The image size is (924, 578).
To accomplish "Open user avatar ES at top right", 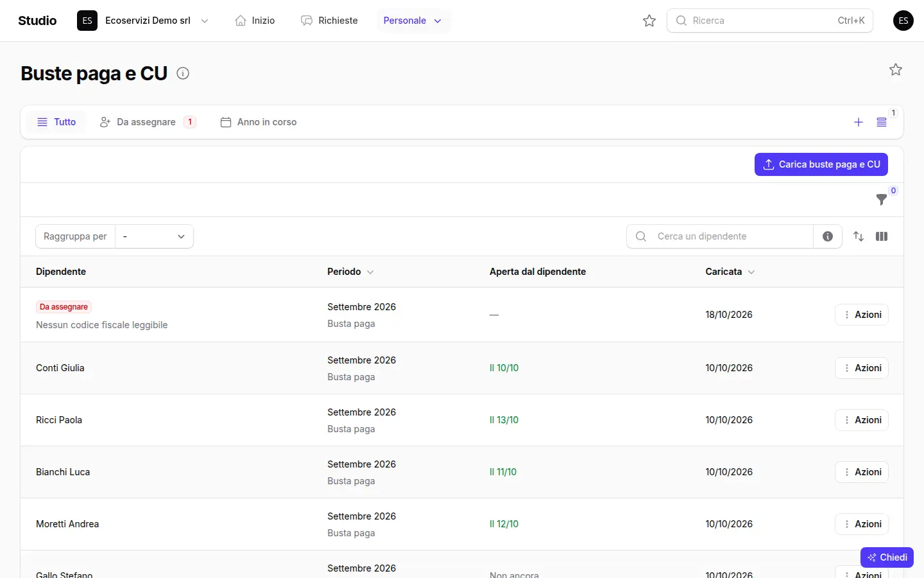I will [903, 21].
